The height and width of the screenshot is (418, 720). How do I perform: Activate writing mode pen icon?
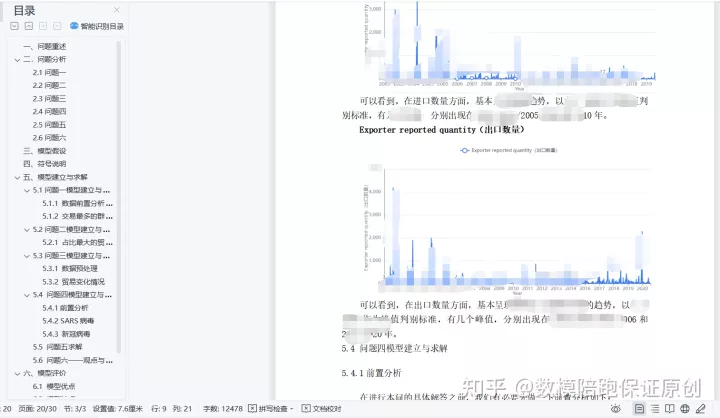tap(700, 409)
